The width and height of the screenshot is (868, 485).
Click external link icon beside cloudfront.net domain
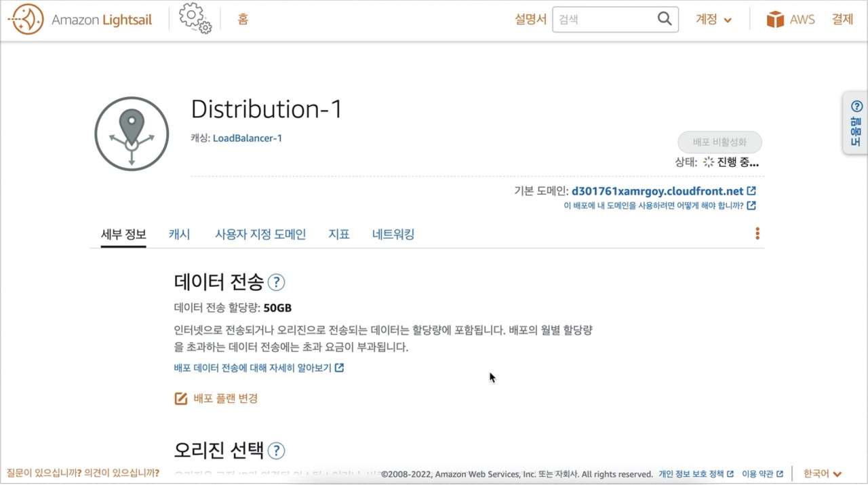(751, 191)
